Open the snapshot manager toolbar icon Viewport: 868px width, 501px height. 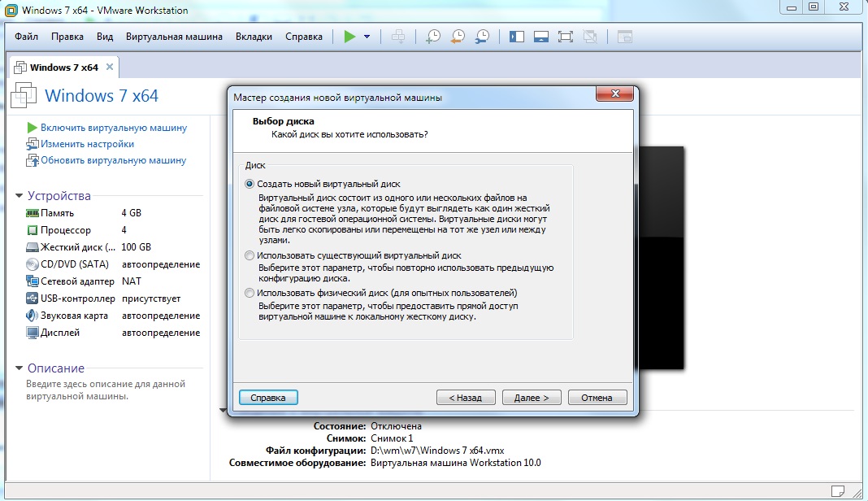coord(482,37)
